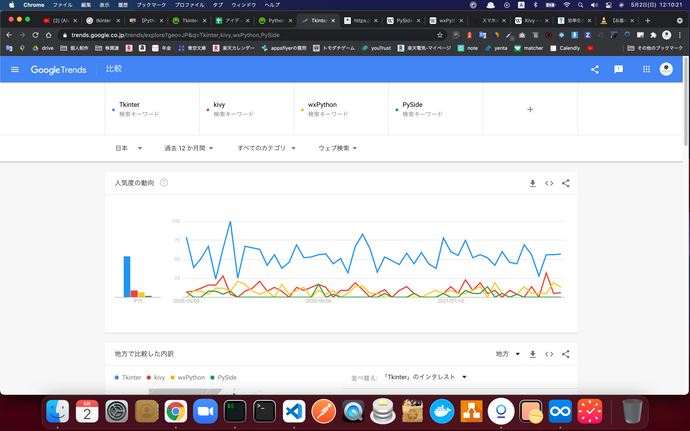
Task: Share the regional comparison card
Action: [565, 354]
